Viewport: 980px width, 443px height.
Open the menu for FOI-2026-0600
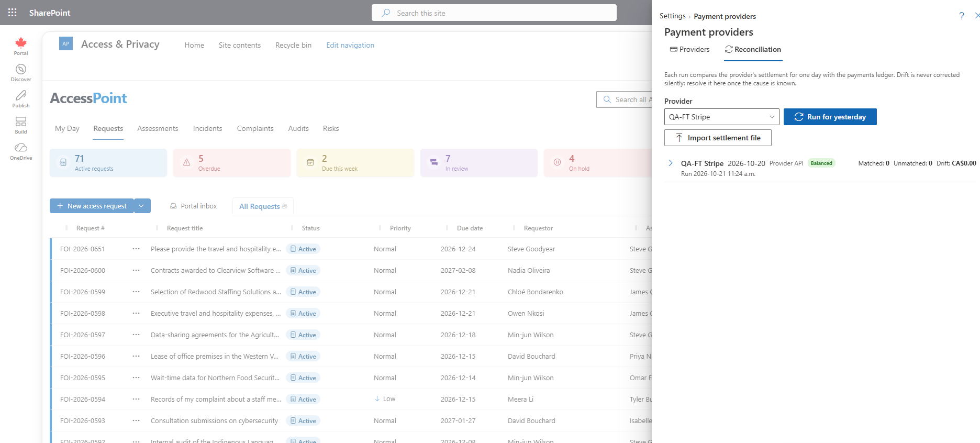136,270
